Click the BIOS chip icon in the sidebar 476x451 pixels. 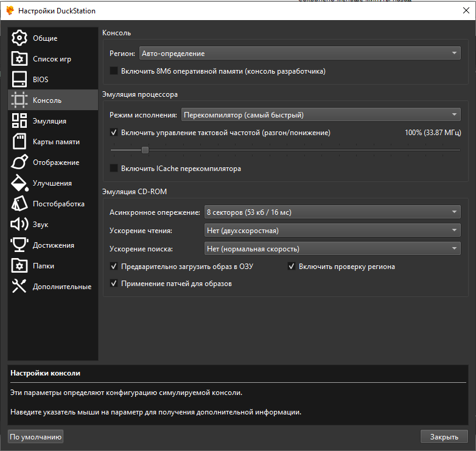point(19,79)
